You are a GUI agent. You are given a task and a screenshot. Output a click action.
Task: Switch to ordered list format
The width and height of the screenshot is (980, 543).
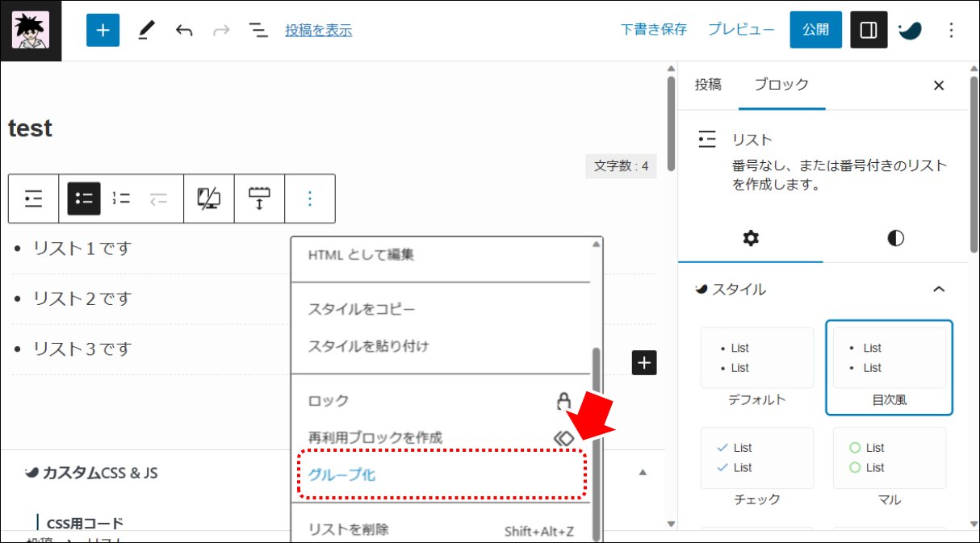[121, 198]
